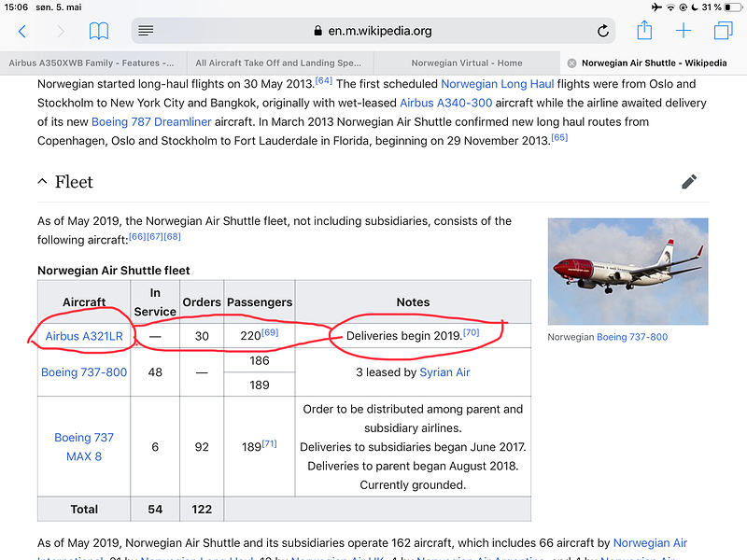Open the Norwegian Air link in the bottom paragraph
The width and height of the screenshot is (747, 560).
pyautogui.click(x=650, y=543)
